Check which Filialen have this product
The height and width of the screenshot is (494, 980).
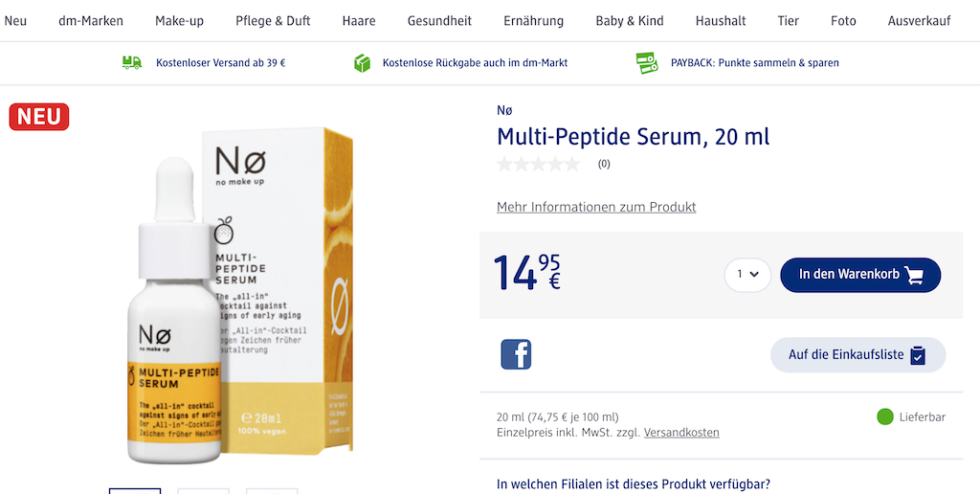(x=634, y=484)
